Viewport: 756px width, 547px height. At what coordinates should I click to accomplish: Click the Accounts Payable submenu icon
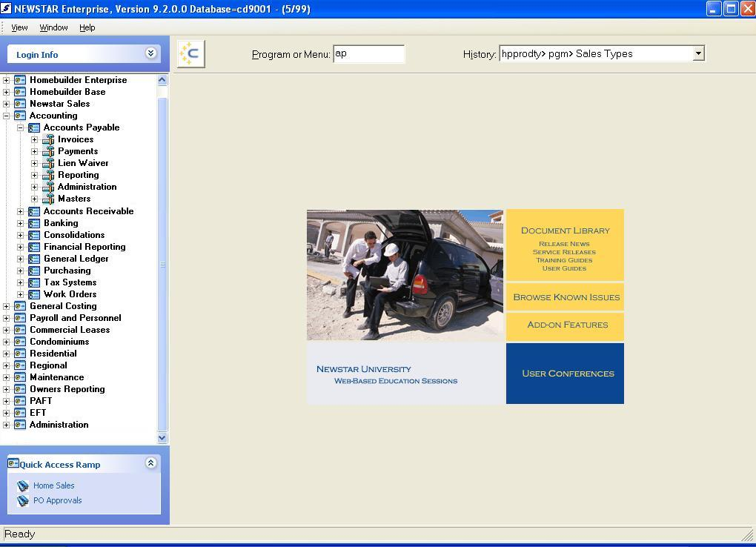(34, 127)
